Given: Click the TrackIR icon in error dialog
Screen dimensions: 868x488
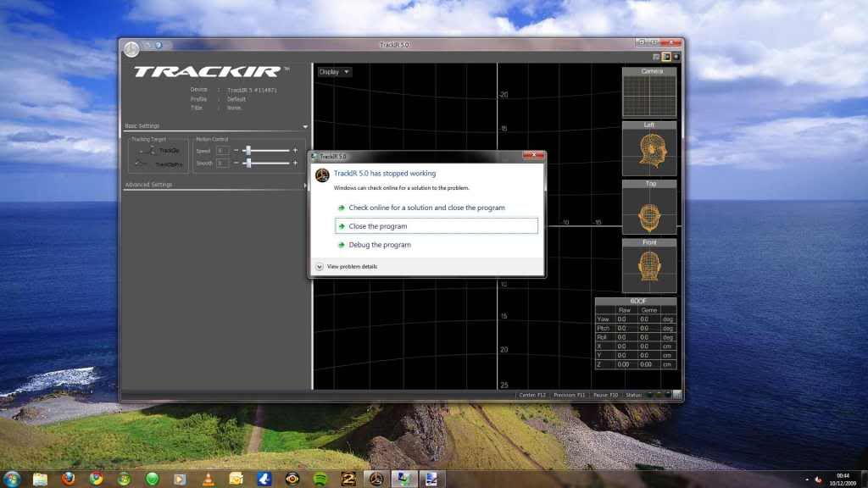Looking at the screenshot, I should click(322, 175).
